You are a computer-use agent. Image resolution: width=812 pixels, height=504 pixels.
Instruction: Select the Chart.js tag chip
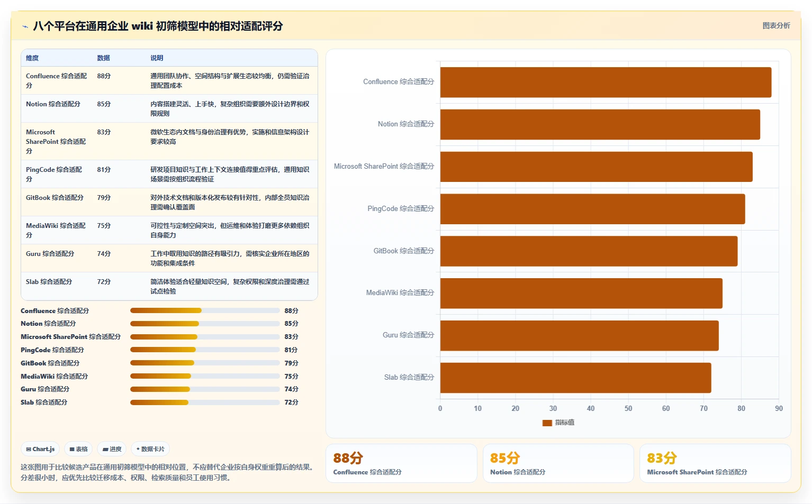pos(40,449)
